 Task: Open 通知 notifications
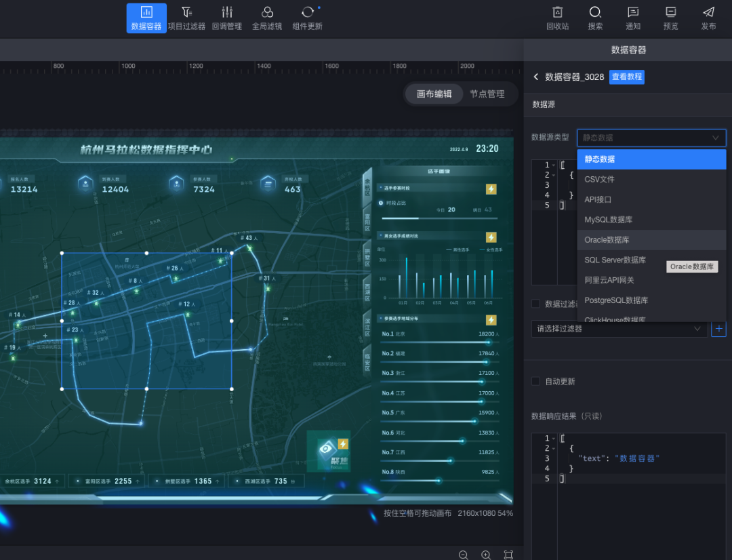[633, 18]
